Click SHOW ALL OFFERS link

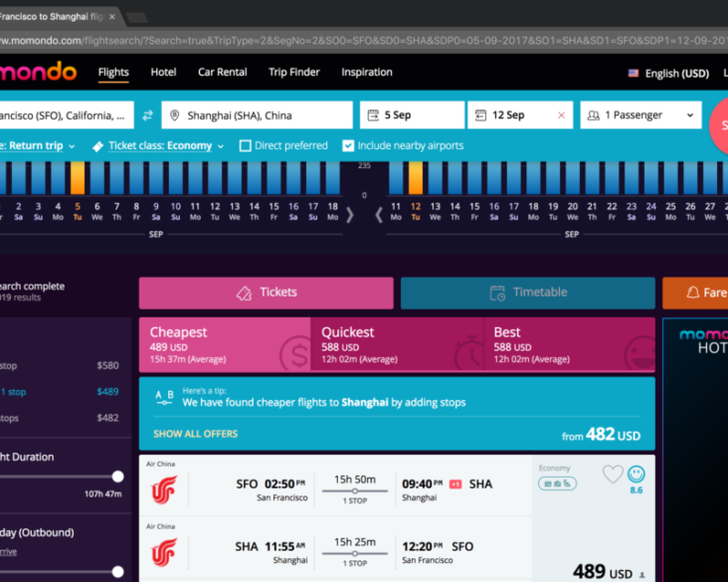(x=196, y=434)
